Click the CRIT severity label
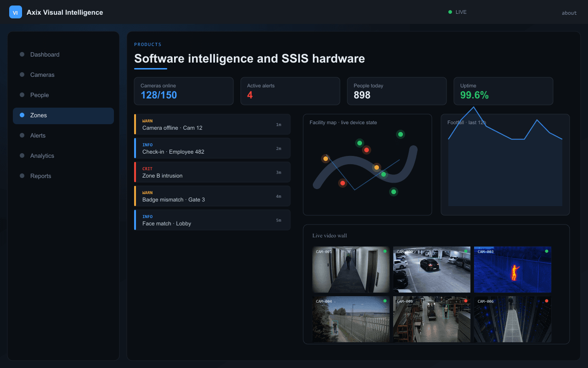This screenshot has height=368, width=588. (147, 169)
